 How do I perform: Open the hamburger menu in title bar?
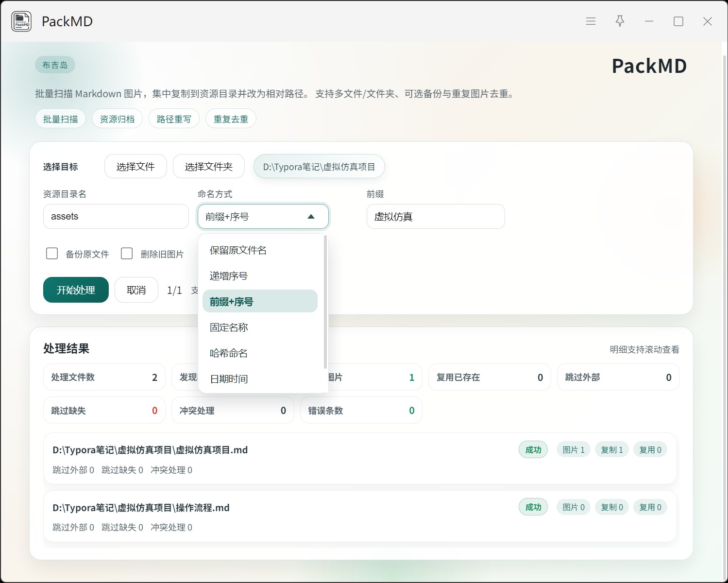(x=591, y=21)
